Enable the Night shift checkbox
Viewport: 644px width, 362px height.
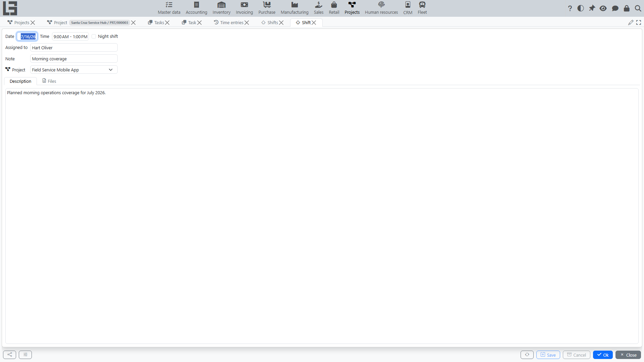tap(94, 37)
